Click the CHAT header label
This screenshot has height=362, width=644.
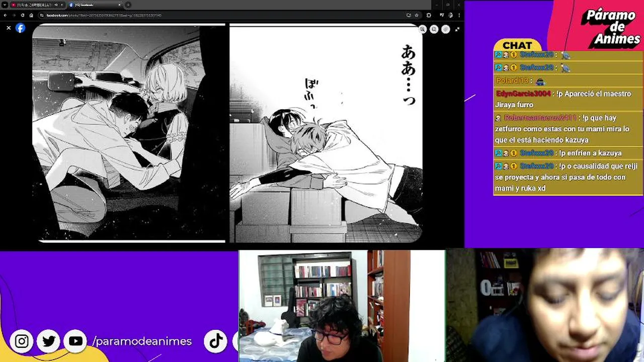pyautogui.click(x=517, y=45)
